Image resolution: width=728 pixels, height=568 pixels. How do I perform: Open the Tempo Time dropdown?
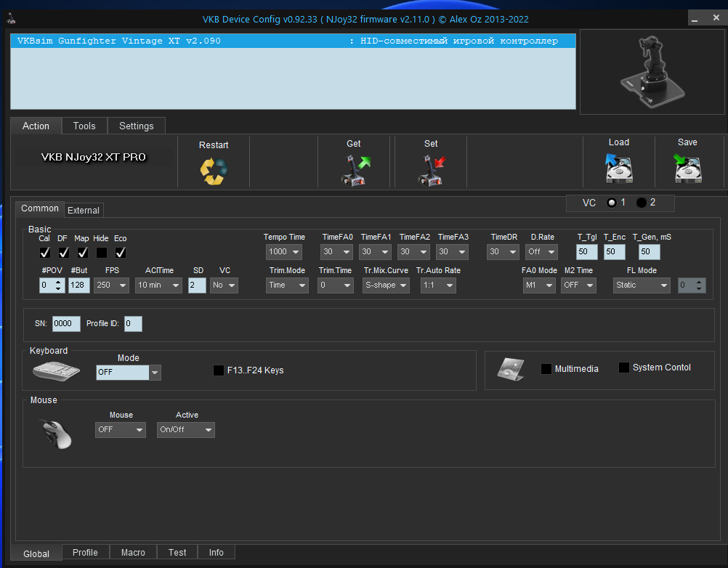click(284, 252)
